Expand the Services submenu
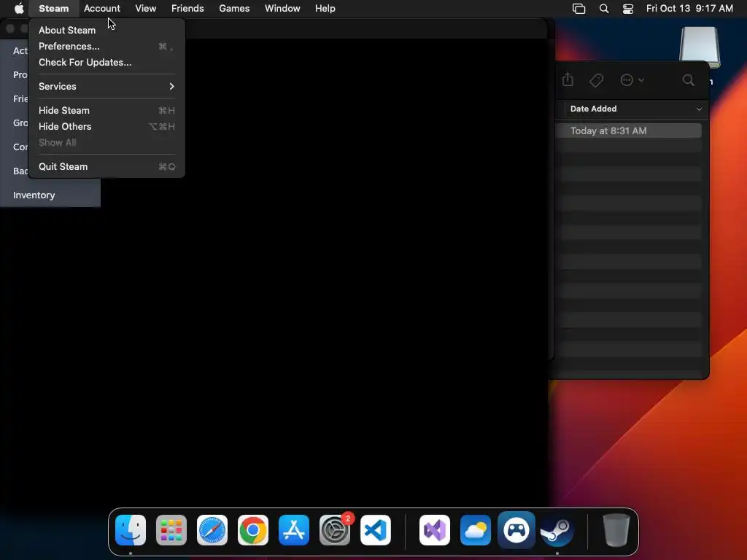 click(x=107, y=86)
